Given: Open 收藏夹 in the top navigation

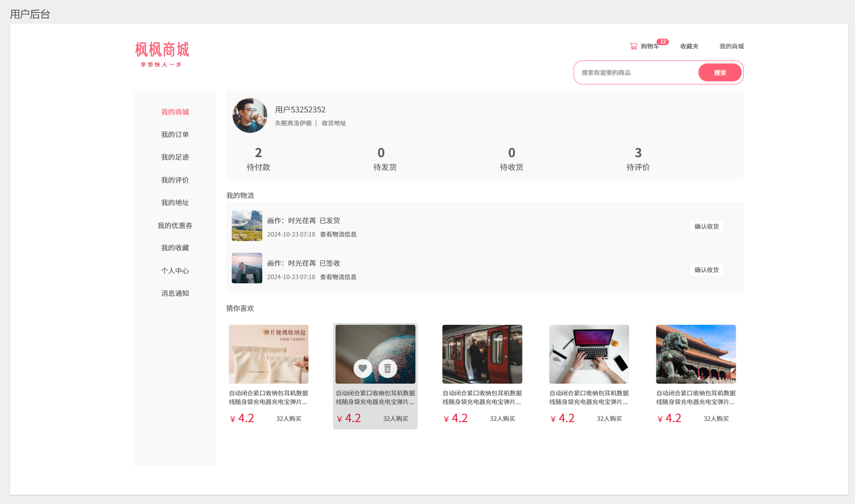Looking at the screenshot, I should (x=689, y=46).
